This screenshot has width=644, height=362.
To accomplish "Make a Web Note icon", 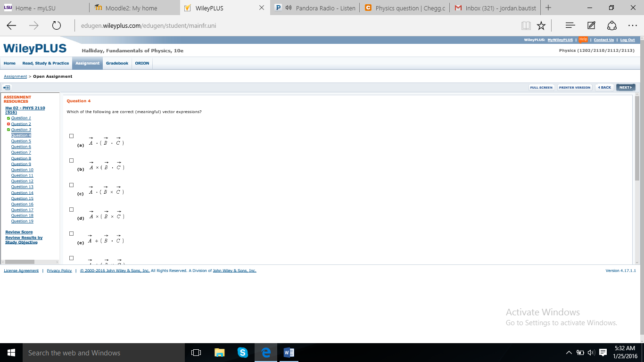I will [x=591, y=25].
